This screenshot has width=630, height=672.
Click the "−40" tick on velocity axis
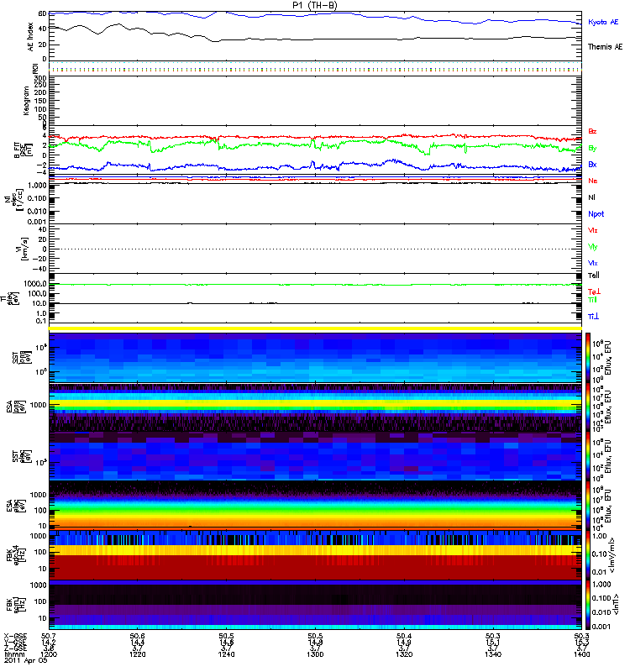(39, 269)
